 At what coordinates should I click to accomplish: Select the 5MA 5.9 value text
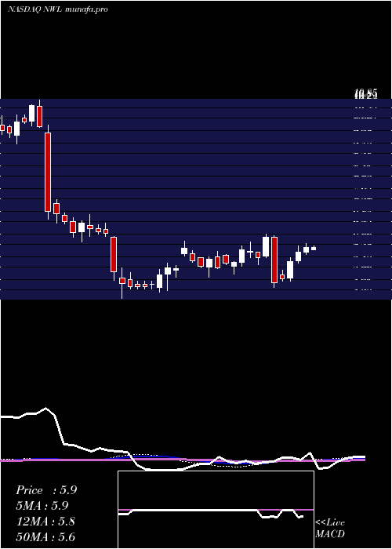pyautogui.click(x=42, y=506)
